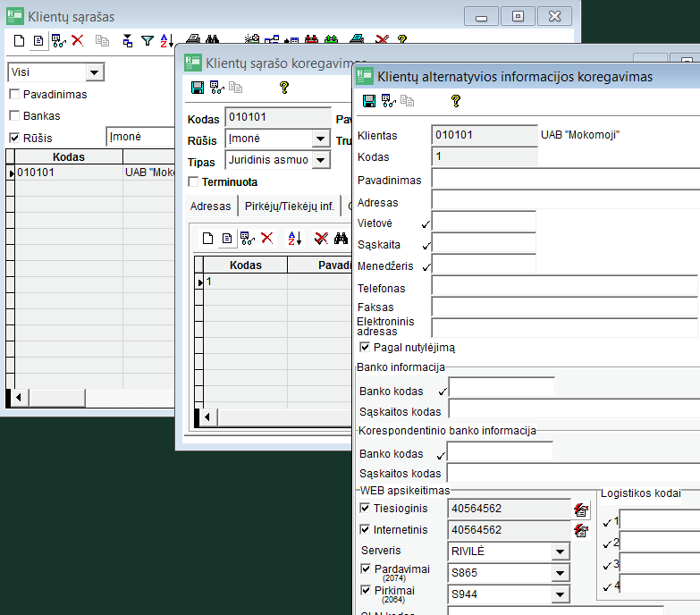Uncheck Rūšis filter checkbox
Image resolution: width=700 pixels, height=615 pixels.
(x=14, y=138)
